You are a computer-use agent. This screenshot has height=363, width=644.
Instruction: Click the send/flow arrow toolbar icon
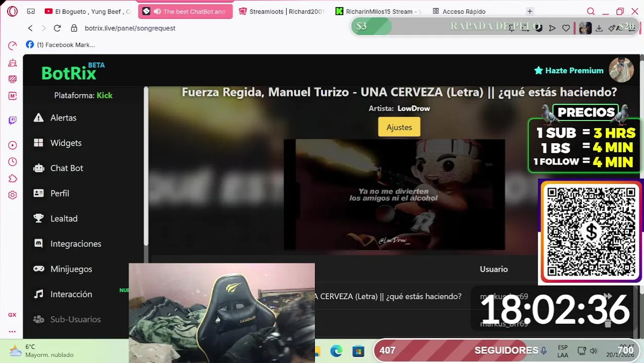[x=552, y=28]
